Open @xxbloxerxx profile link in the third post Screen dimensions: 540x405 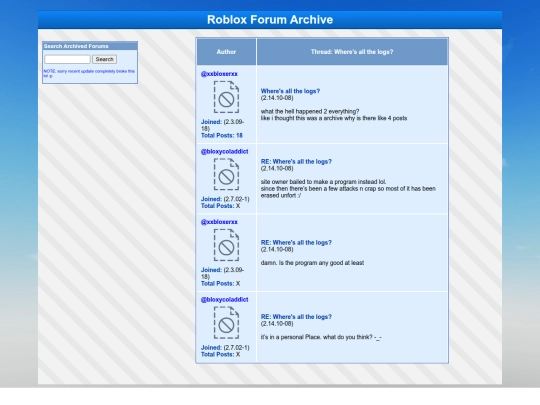(x=219, y=222)
